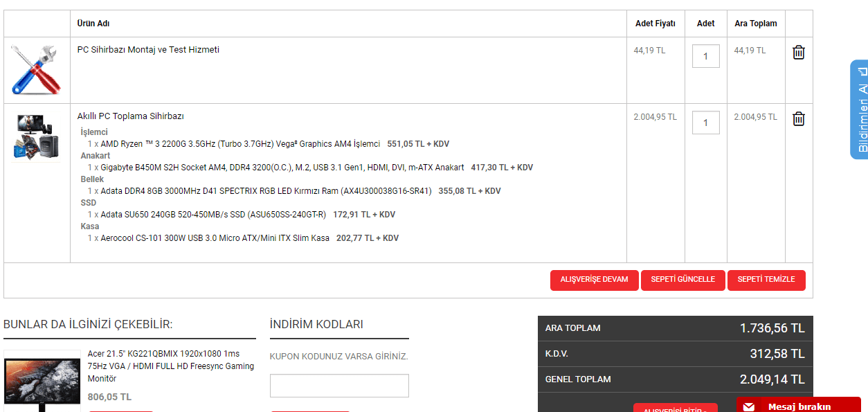The image size is (868, 412).
Task: Click the Adet Fiyatı column header
Action: [x=655, y=24]
